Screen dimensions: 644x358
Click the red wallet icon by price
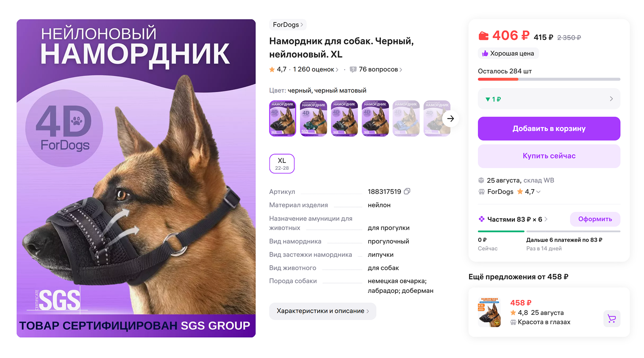tap(483, 36)
